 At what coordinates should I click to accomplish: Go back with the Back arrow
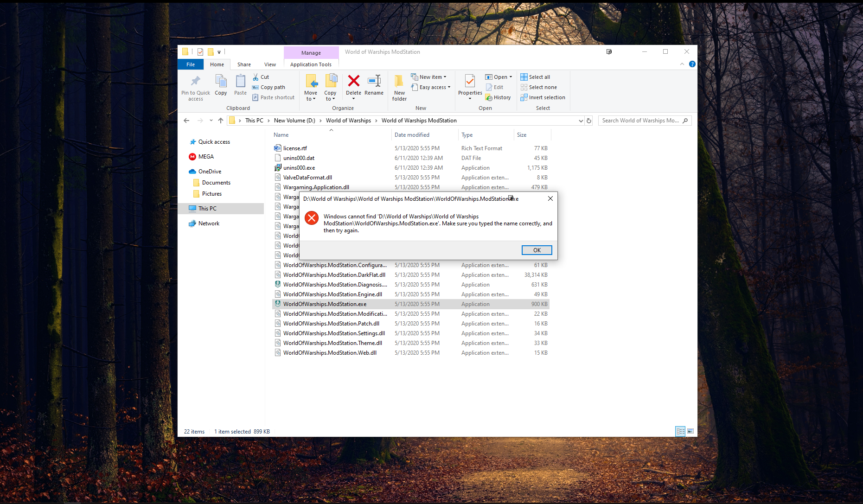186,121
